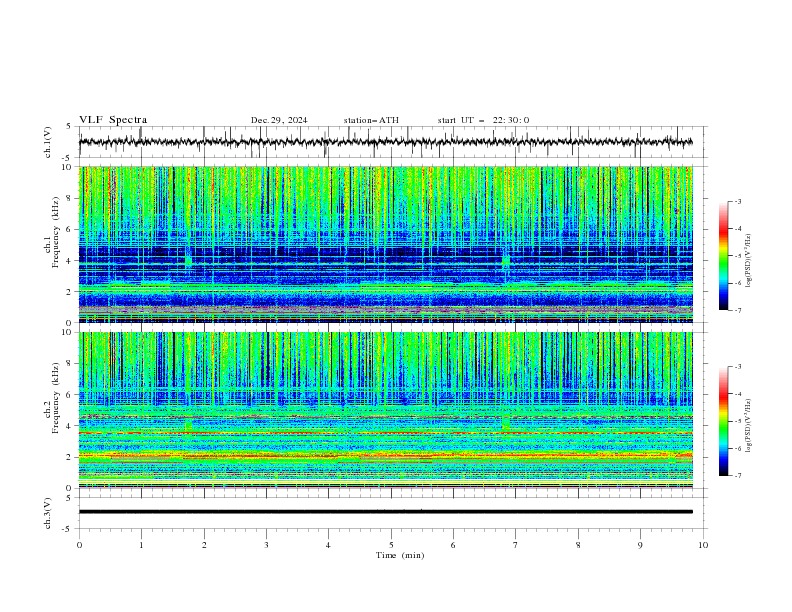This screenshot has height=612, width=792.
Task: Click the 'station=ATH' label
Action: tap(371, 120)
